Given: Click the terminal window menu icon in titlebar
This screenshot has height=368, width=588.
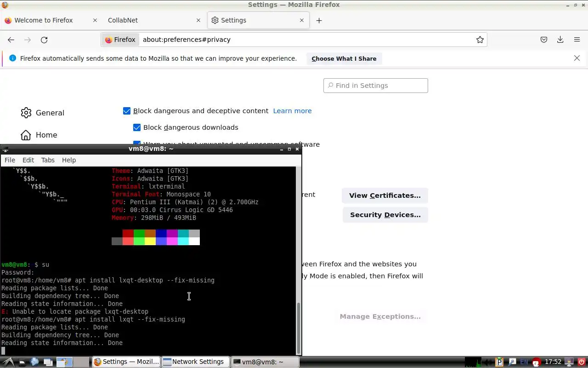Looking at the screenshot, I should point(5,149).
